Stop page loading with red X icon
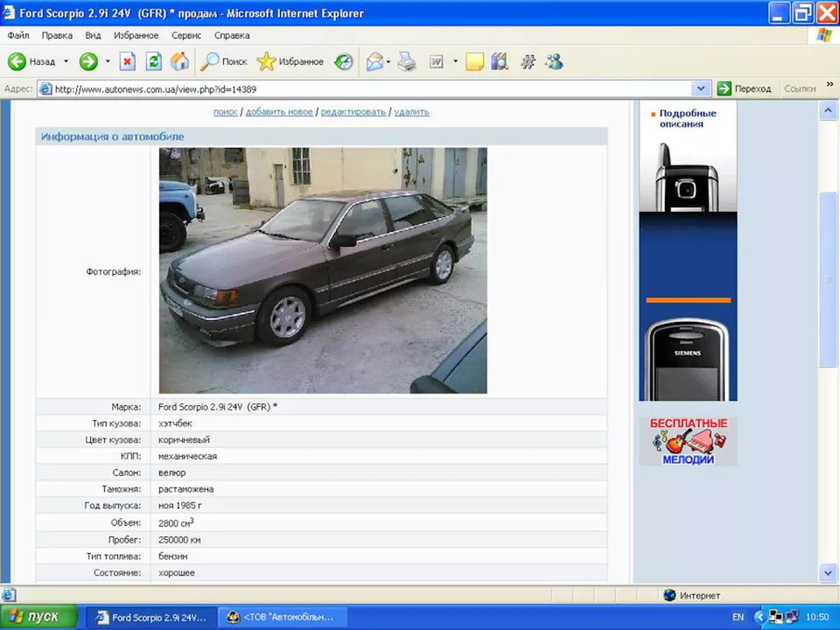Viewport: 840px width, 630px height. pyautogui.click(x=127, y=62)
